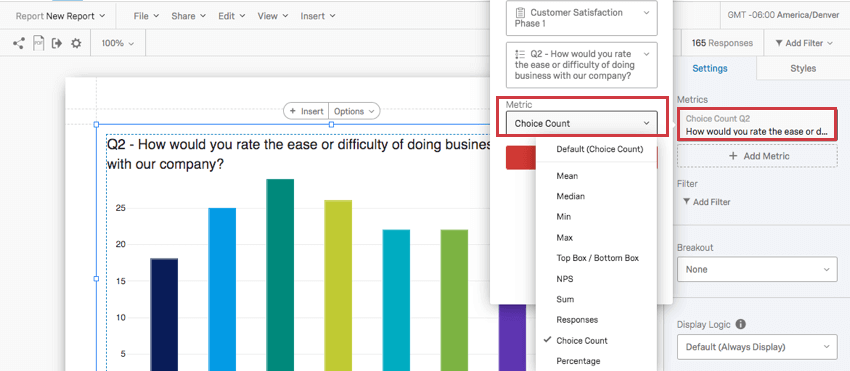Click GMT -06:00 America/Denver timezone
Image resolution: width=850 pixels, height=371 pixels.
click(784, 15)
